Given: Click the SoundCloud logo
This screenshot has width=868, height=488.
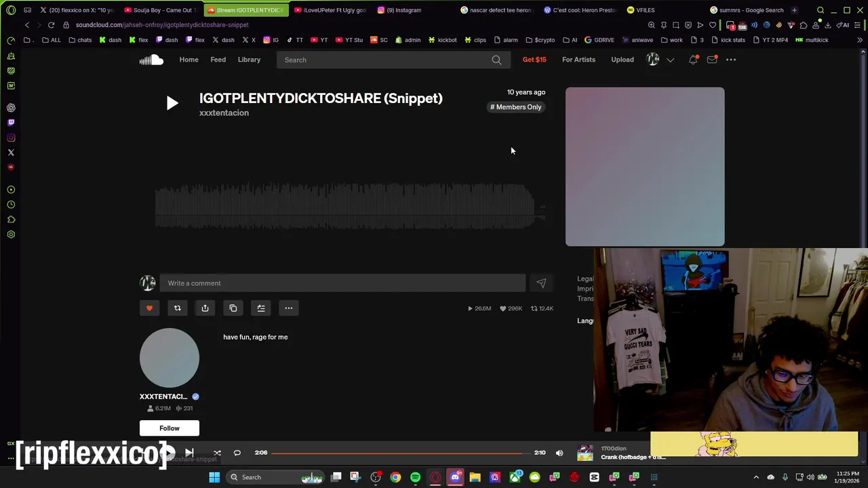Looking at the screenshot, I should pyautogui.click(x=151, y=60).
